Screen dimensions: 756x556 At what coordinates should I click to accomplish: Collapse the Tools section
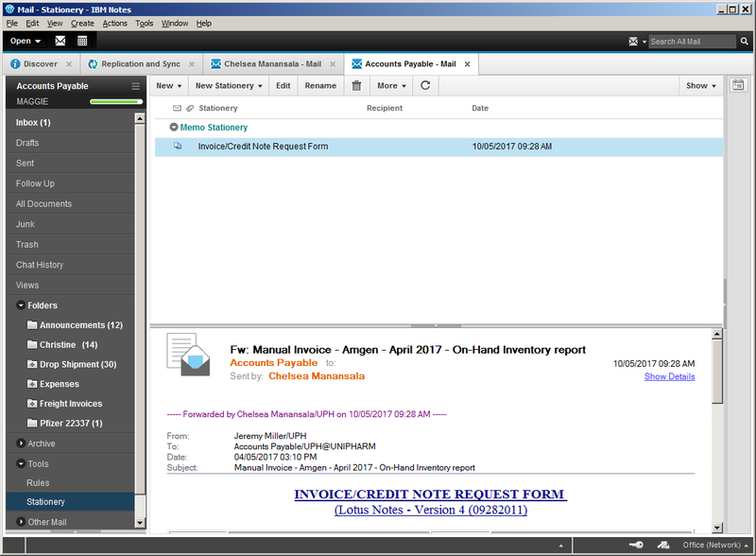tap(21, 463)
